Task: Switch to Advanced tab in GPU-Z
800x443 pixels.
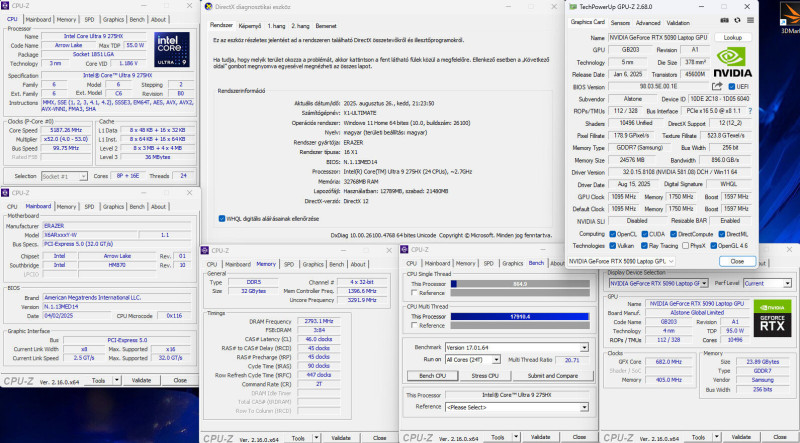Action: [648, 23]
